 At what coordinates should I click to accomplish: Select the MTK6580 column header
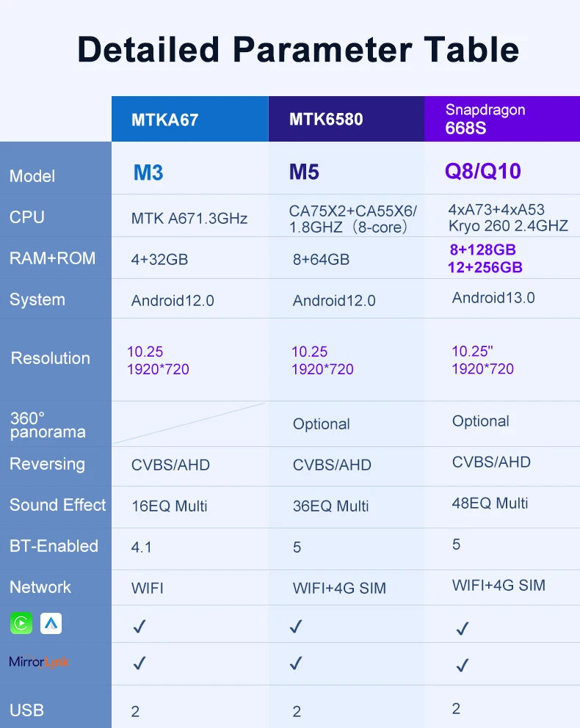tap(326, 119)
